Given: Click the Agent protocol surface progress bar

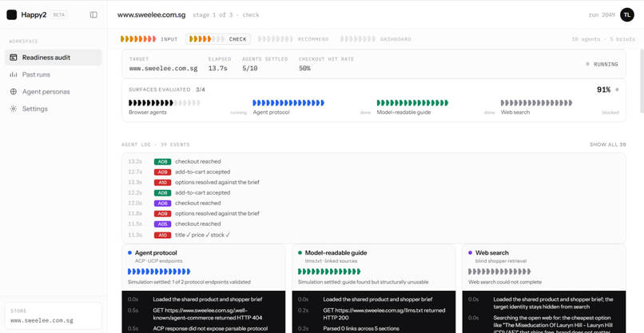Looking at the screenshot, I should point(288,103).
